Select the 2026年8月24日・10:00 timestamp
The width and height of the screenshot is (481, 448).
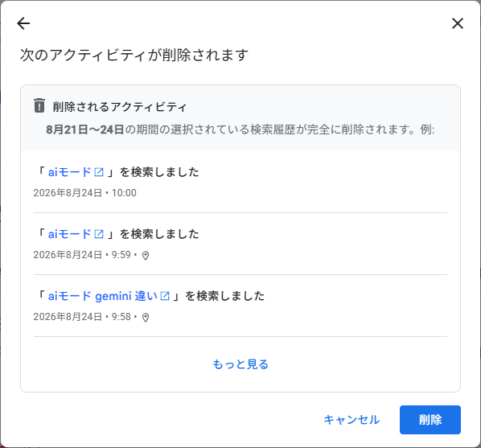click(x=85, y=193)
